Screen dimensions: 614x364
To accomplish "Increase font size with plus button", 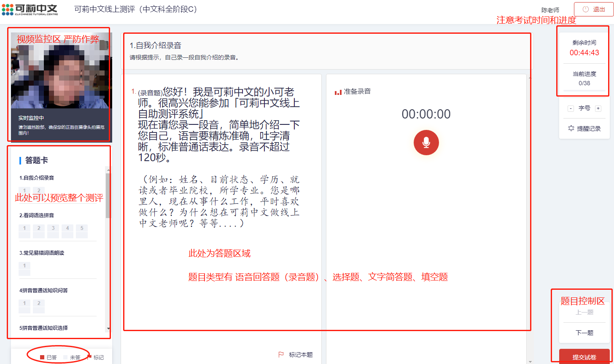I will 598,108.
